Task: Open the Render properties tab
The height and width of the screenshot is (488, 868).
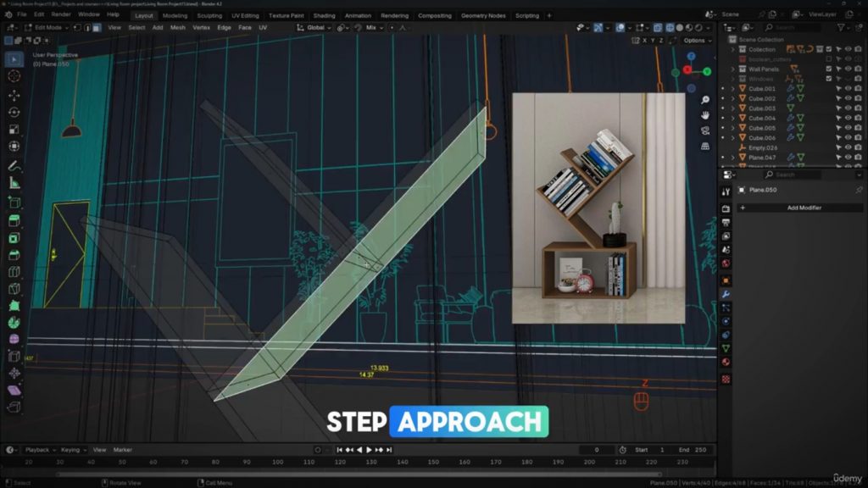Action: (x=726, y=208)
